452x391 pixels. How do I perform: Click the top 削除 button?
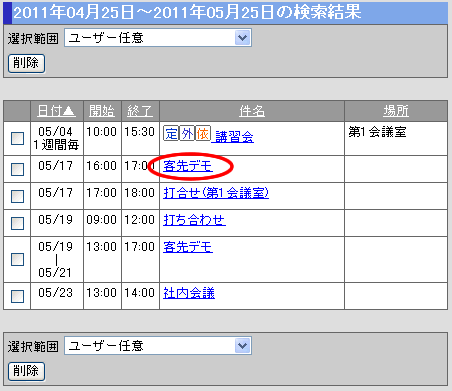(x=26, y=63)
